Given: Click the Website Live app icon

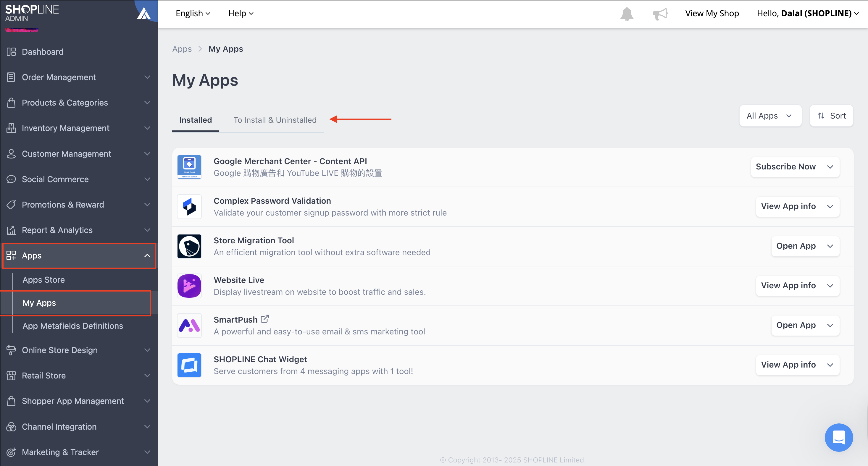Looking at the screenshot, I should pos(189,286).
